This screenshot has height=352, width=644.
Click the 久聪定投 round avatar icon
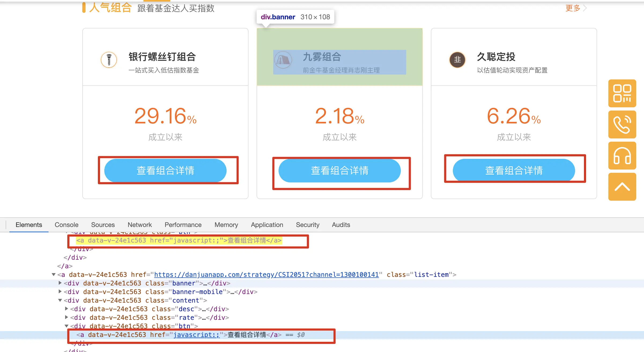pyautogui.click(x=457, y=60)
